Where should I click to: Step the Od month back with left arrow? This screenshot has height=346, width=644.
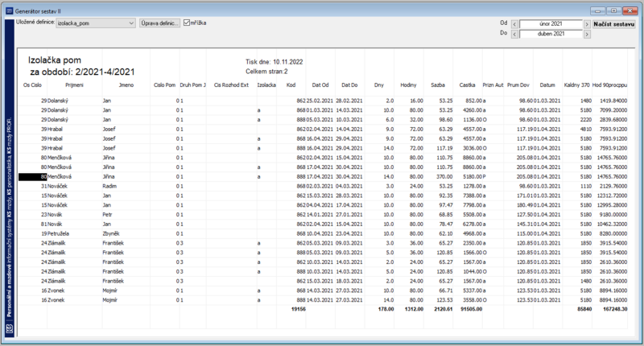pos(514,24)
